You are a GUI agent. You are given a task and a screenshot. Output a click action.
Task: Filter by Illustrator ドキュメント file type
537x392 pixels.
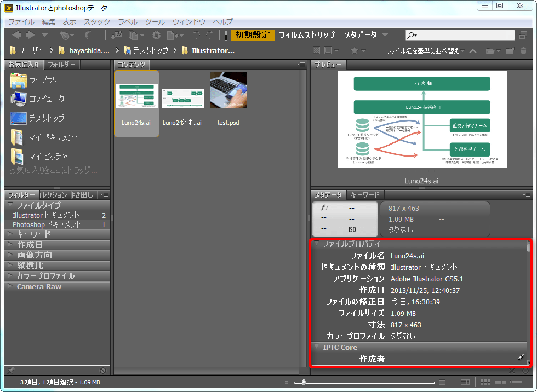coord(57,215)
